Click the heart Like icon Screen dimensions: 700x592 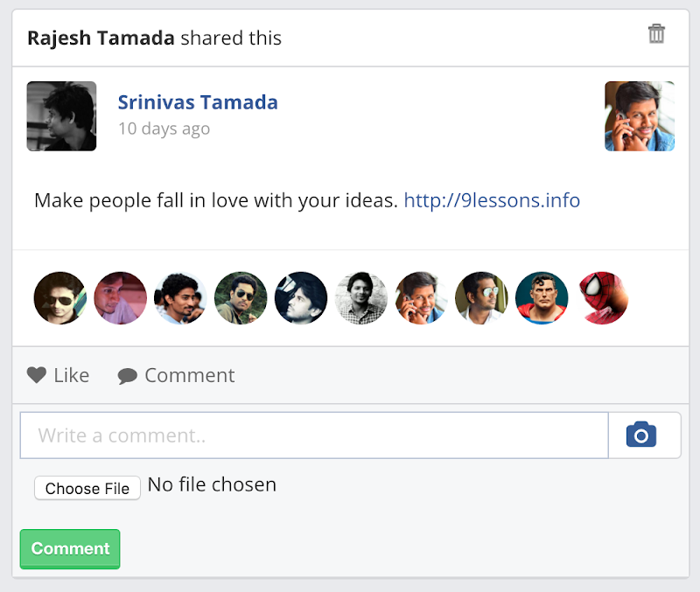[36, 375]
